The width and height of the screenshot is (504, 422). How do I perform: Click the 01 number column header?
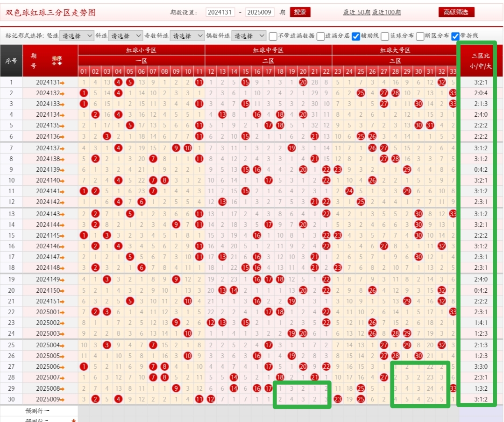(84, 71)
